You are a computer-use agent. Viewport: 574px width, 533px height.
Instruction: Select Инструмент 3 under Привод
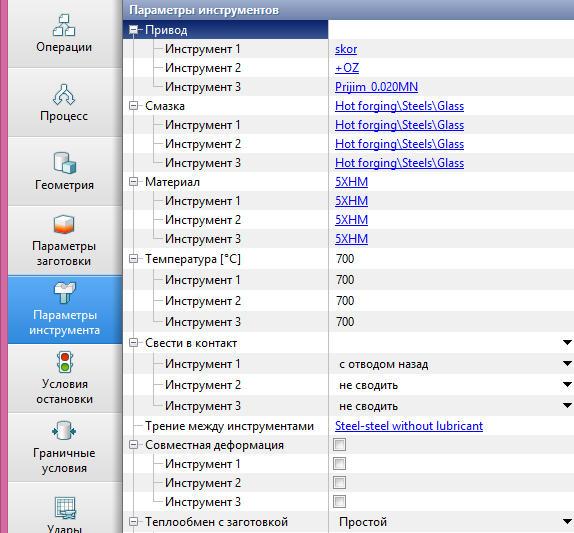[203, 87]
